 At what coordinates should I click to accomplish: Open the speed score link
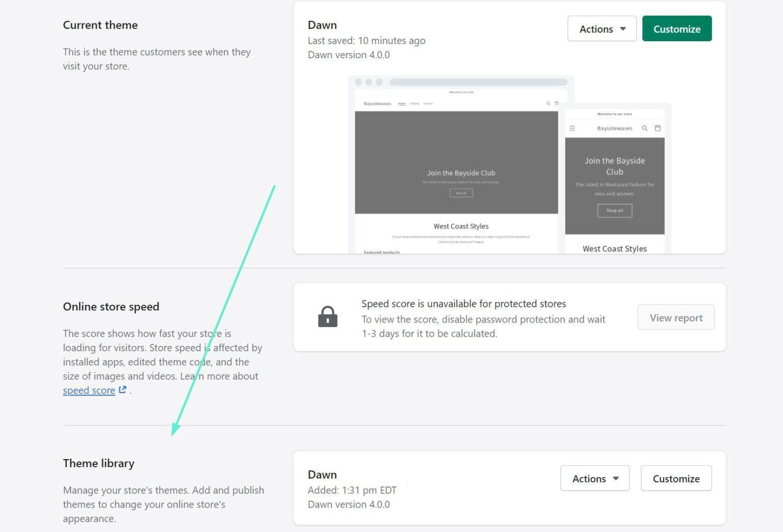click(88, 390)
